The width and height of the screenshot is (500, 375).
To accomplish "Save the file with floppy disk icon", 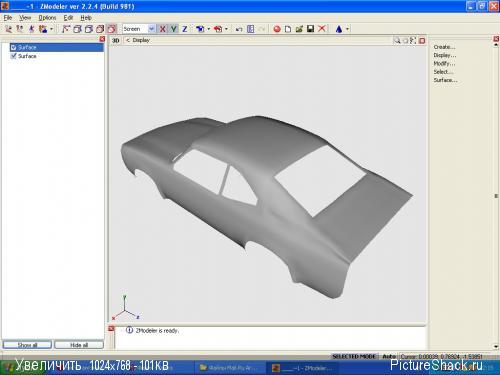I will click(310, 29).
